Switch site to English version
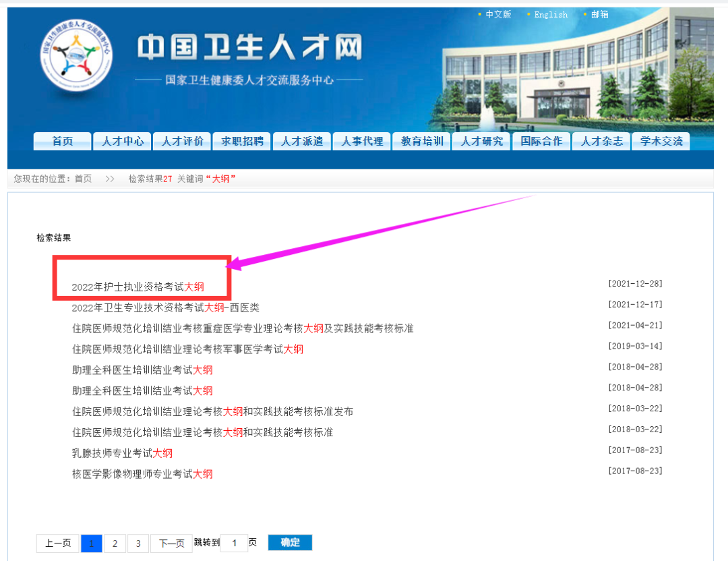This screenshot has width=728, height=561. point(551,15)
